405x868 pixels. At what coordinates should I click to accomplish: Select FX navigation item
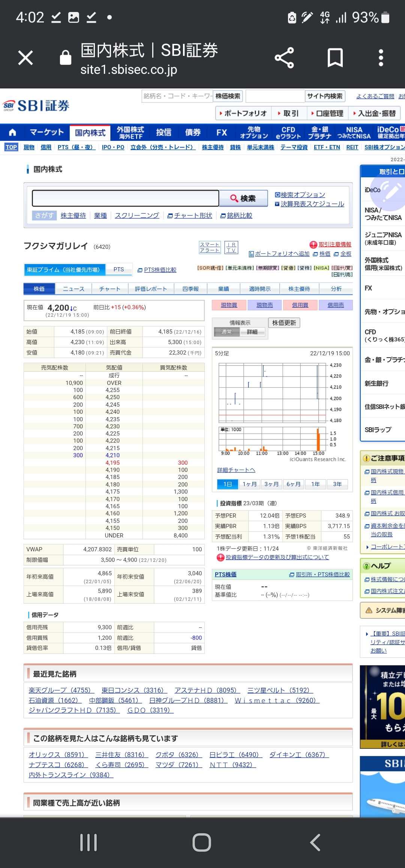[x=222, y=132]
